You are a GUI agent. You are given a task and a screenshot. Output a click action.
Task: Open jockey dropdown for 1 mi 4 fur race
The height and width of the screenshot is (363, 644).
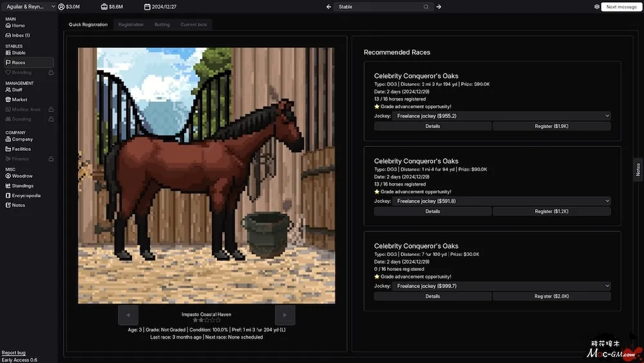[501, 201]
